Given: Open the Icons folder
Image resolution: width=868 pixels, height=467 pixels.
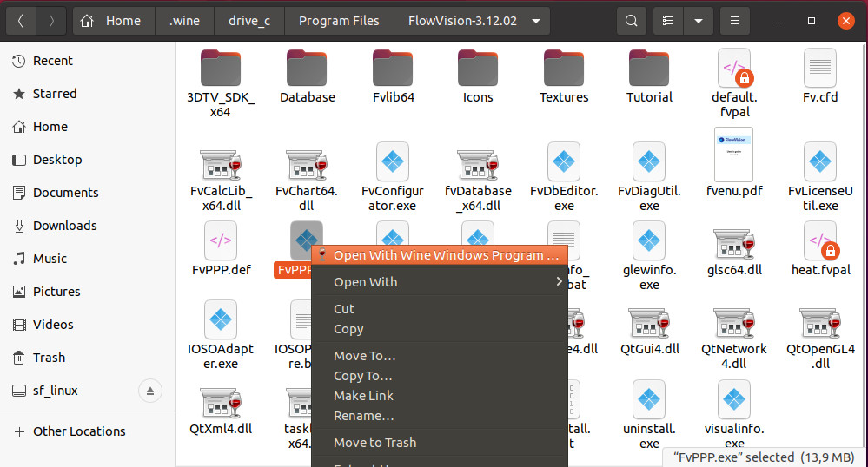Looking at the screenshot, I should coord(478,68).
